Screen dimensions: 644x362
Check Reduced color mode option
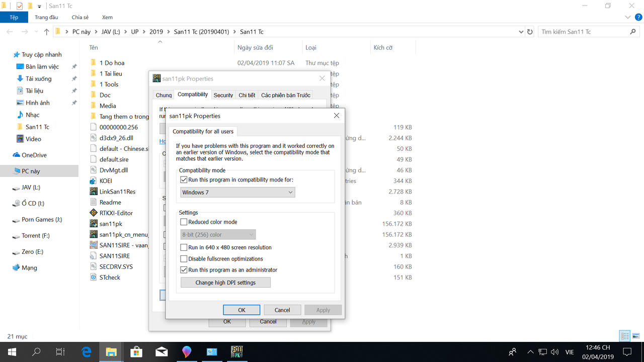(x=184, y=222)
